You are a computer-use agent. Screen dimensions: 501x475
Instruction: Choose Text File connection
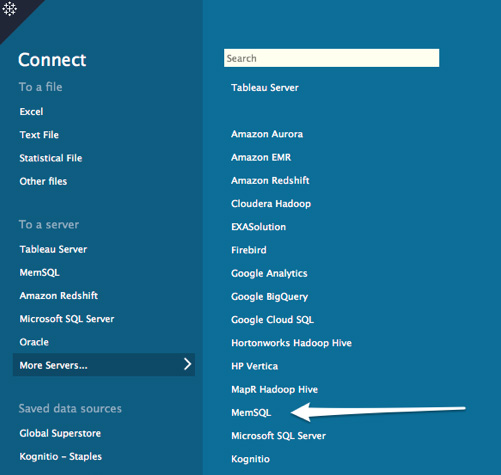coord(39,135)
